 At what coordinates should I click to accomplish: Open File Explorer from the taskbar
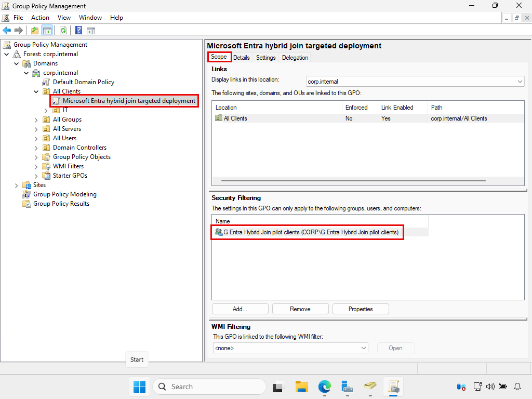click(302, 387)
